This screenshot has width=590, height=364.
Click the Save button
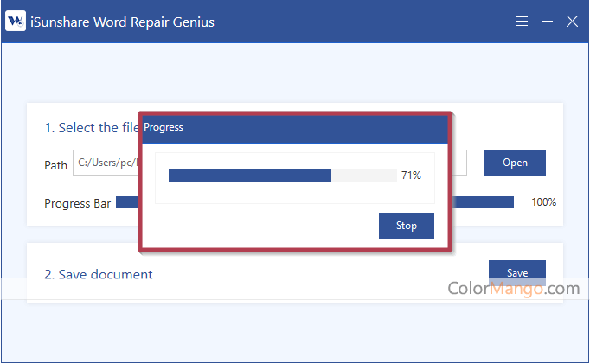[516, 272]
